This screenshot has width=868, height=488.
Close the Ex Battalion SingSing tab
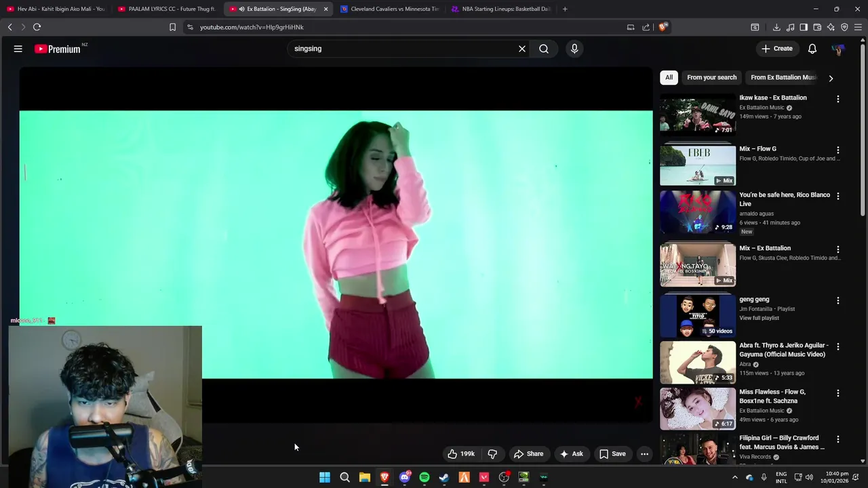pyautogui.click(x=326, y=9)
